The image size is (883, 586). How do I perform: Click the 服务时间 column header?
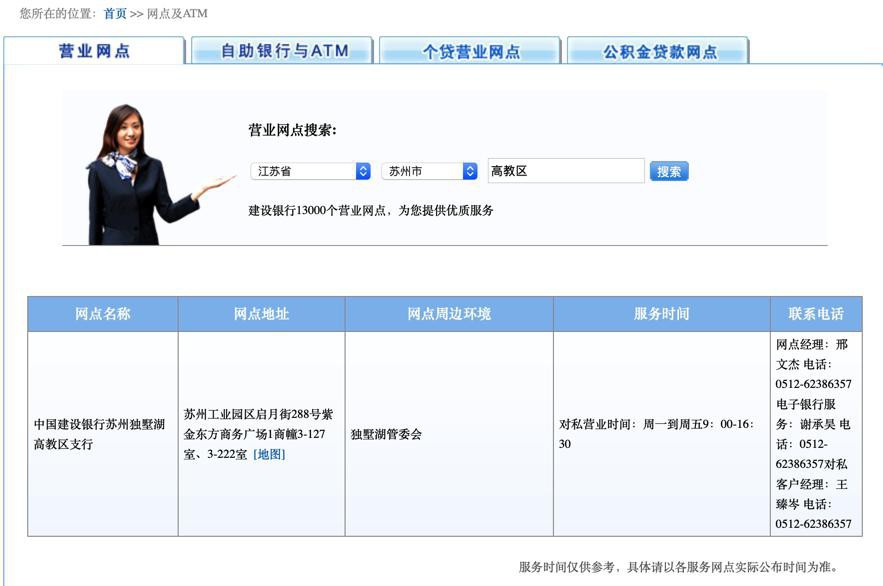(x=662, y=314)
